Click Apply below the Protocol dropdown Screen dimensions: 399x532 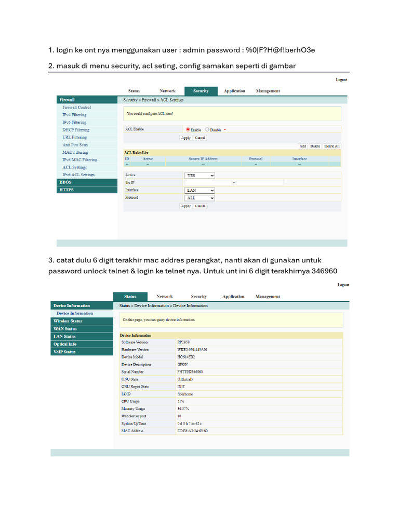(x=185, y=206)
